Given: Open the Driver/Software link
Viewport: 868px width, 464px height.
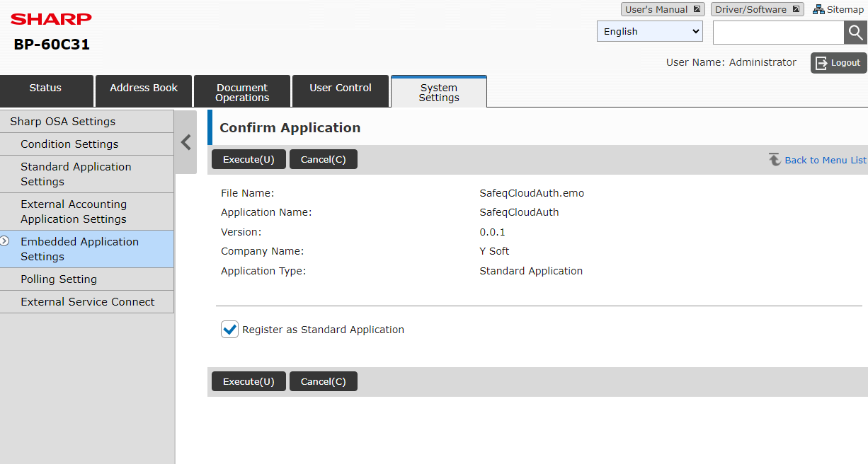Looking at the screenshot, I should pos(757,10).
